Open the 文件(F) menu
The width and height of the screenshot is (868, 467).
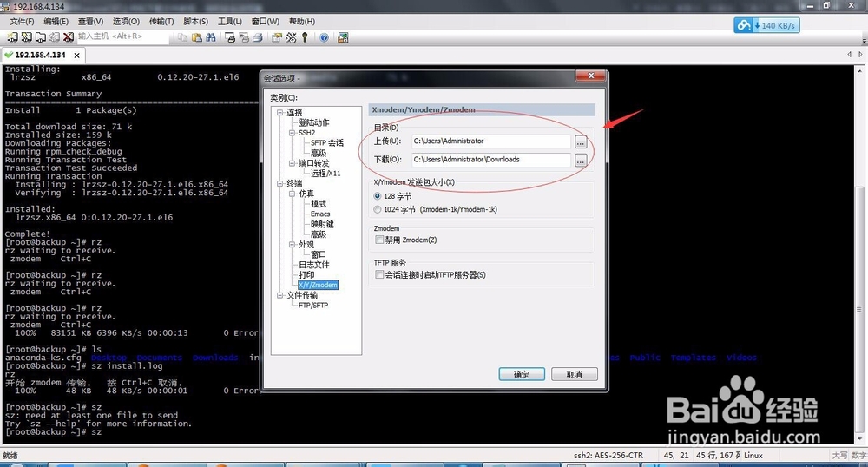coord(23,22)
